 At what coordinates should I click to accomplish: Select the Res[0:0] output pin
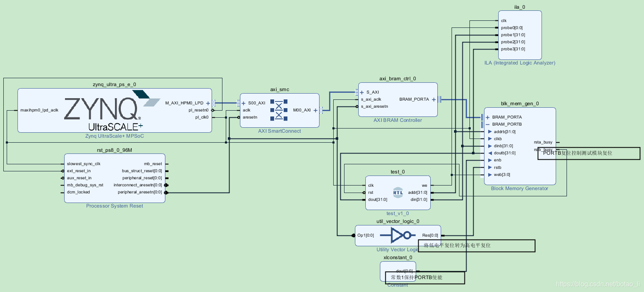tap(430, 235)
